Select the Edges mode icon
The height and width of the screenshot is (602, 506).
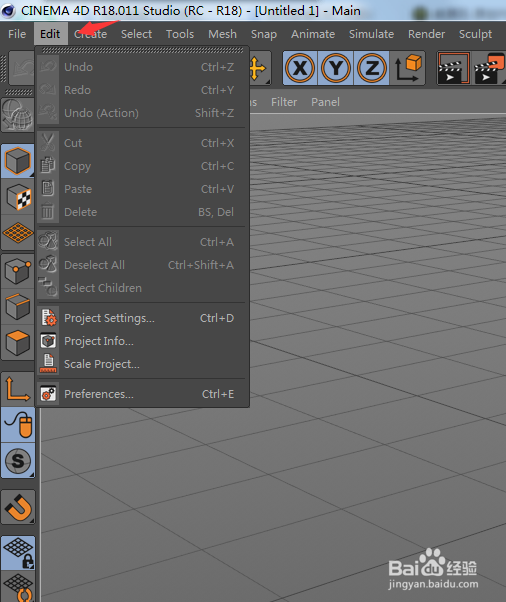tap(17, 307)
